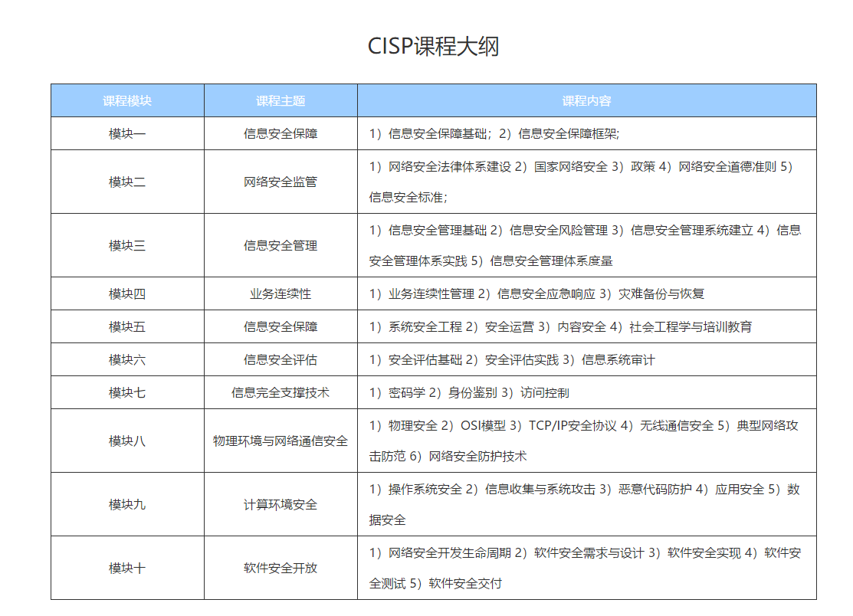Viewport: 853px width, 616px height.
Task: Click content starting 信息安全管理基础
Action: [x=587, y=245]
